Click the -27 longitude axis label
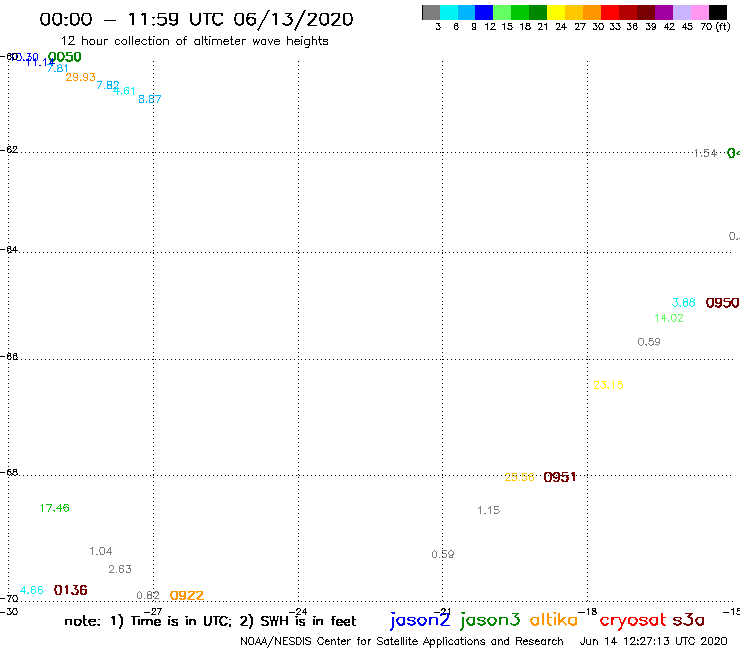 coord(153,612)
